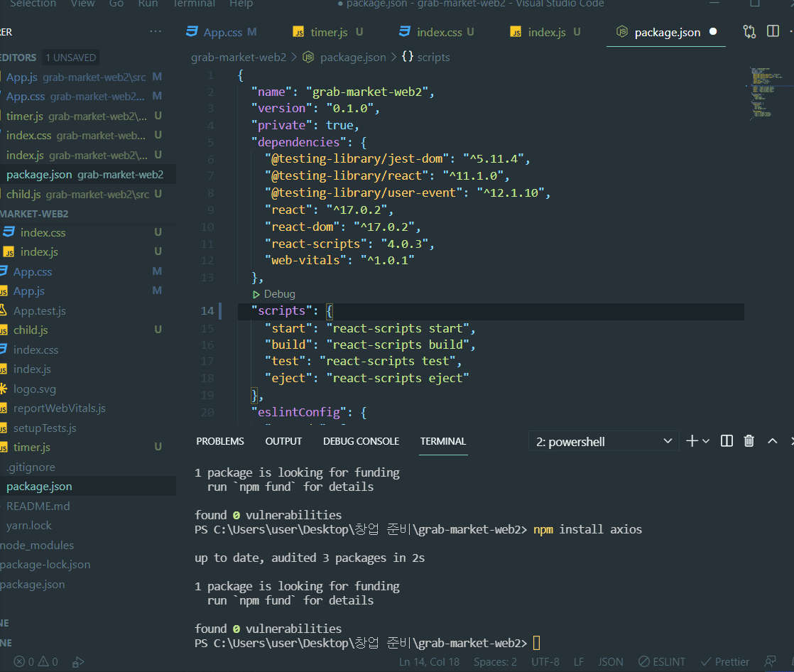Image resolution: width=794 pixels, height=672 pixels.
Task: Click the JS icon on index.js tab
Action: [516, 32]
